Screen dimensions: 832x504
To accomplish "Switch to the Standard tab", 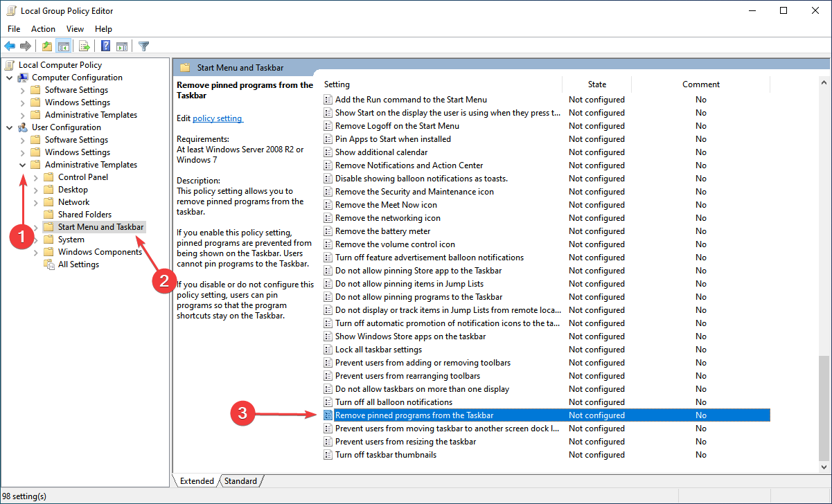I will (x=240, y=481).
